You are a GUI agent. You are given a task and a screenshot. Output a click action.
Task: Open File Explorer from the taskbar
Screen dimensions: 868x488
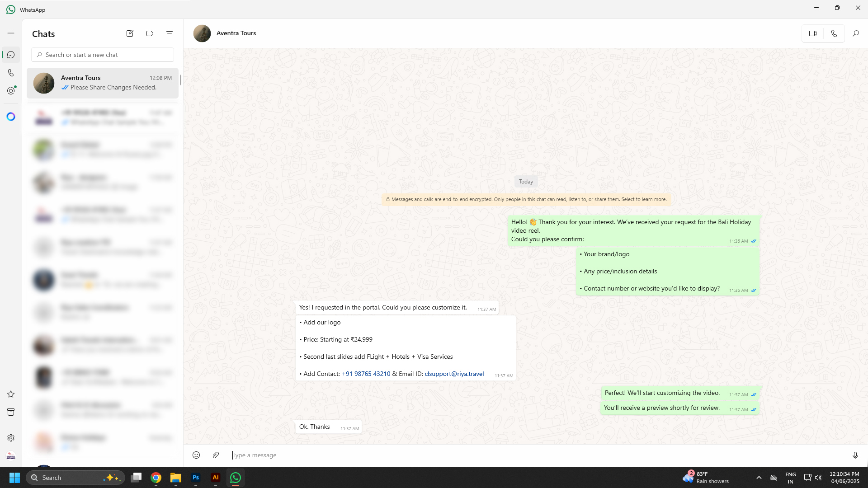point(176,478)
